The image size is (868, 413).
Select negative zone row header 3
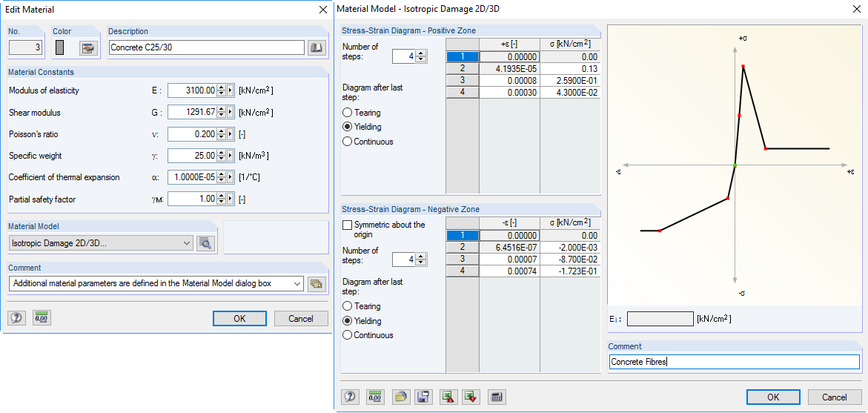(x=463, y=260)
